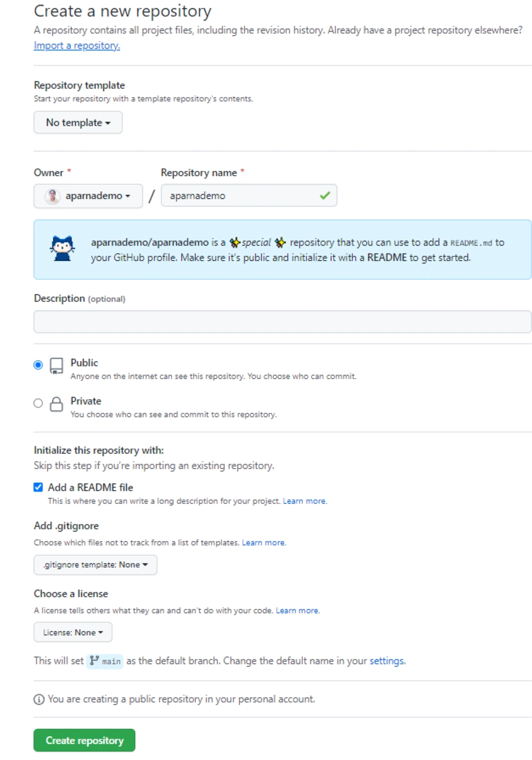Expand the .gitignore template dropdown

(95, 565)
